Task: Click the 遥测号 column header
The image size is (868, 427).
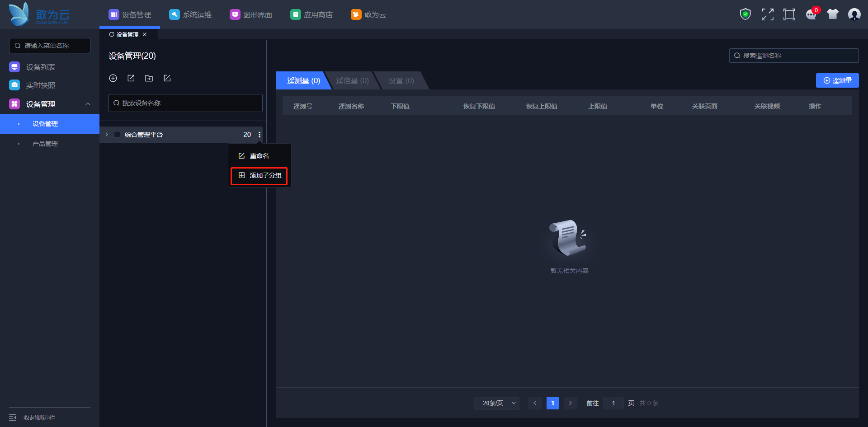Action: [302, 106]
